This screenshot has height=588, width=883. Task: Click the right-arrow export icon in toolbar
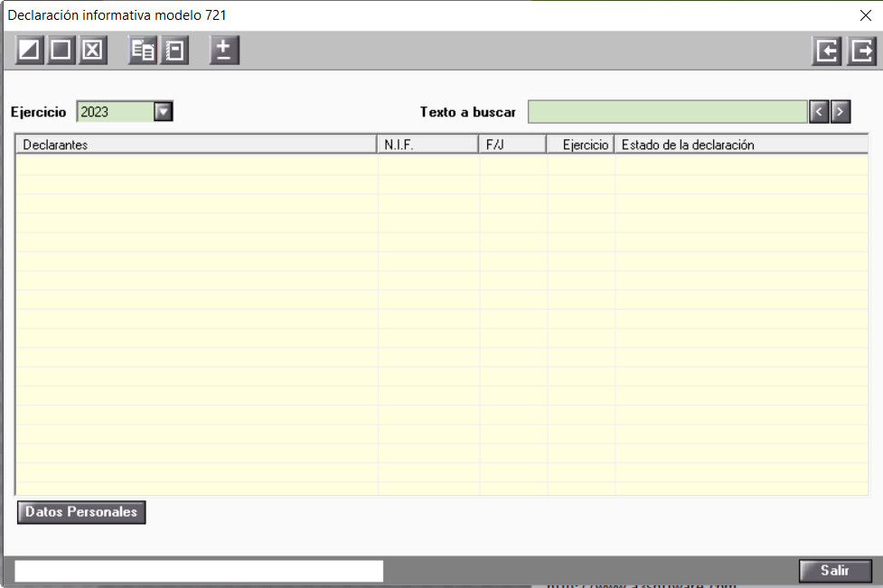[860, 51]
